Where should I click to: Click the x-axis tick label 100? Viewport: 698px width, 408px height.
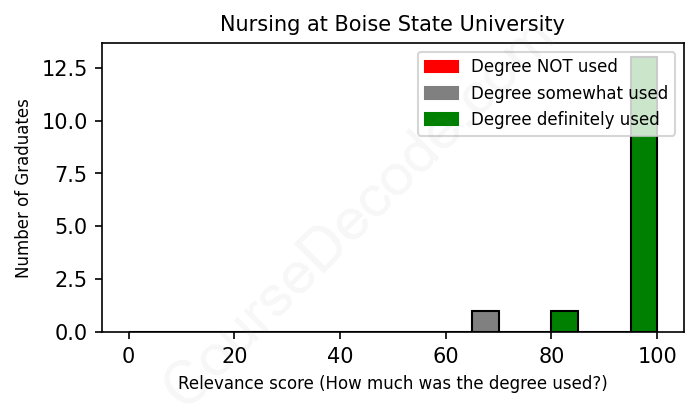tap(657, 356)
